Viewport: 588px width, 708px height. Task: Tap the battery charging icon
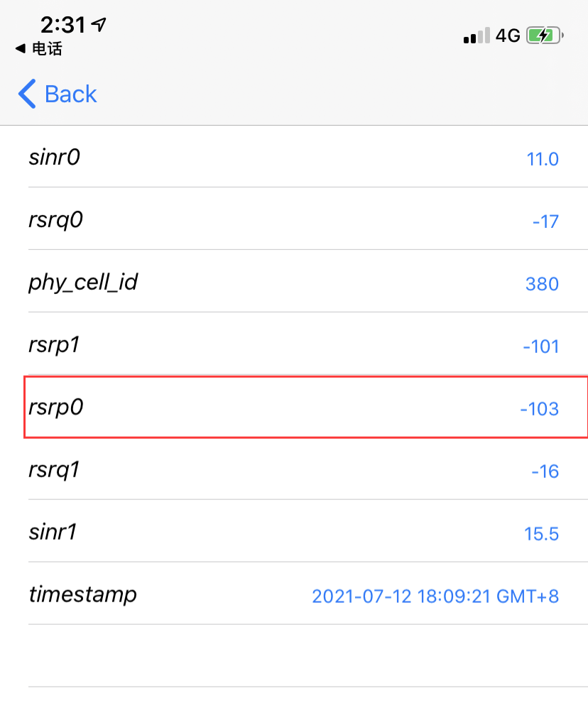[545, 36]
